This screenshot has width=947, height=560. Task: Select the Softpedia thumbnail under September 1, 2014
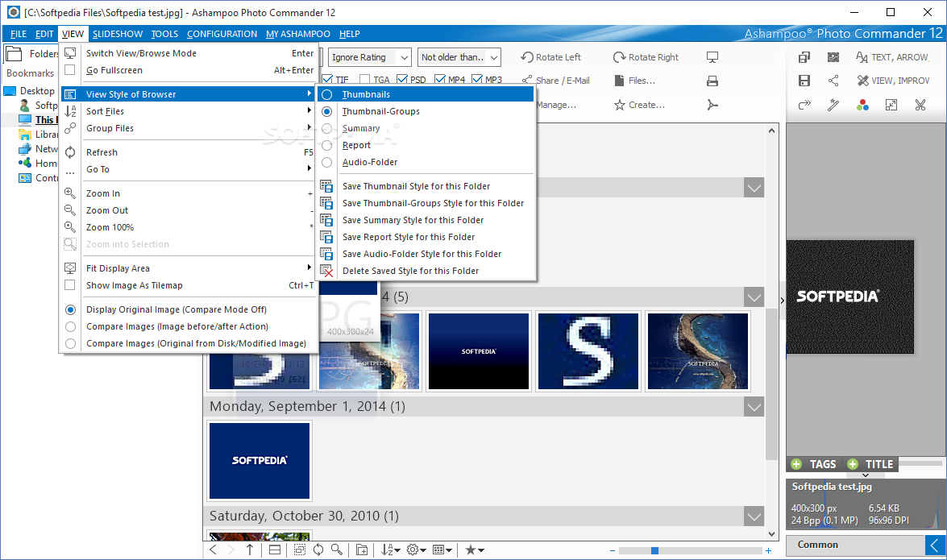259,460
